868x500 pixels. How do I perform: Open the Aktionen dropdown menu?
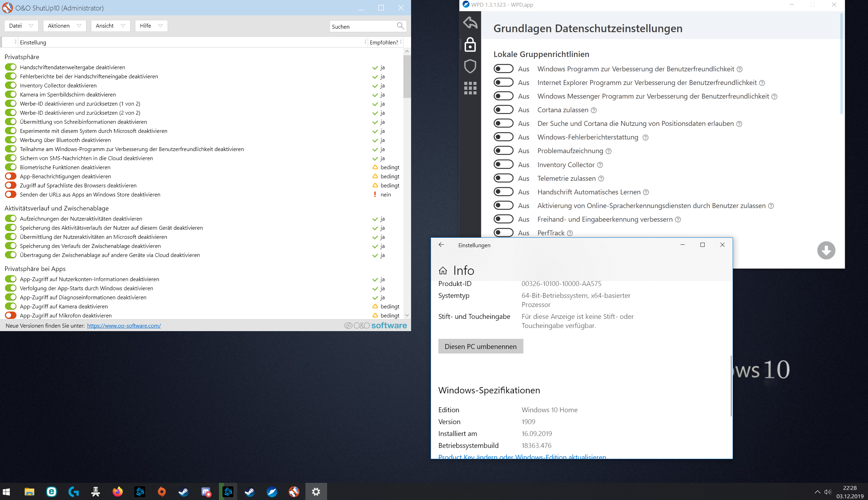(64, 26)
